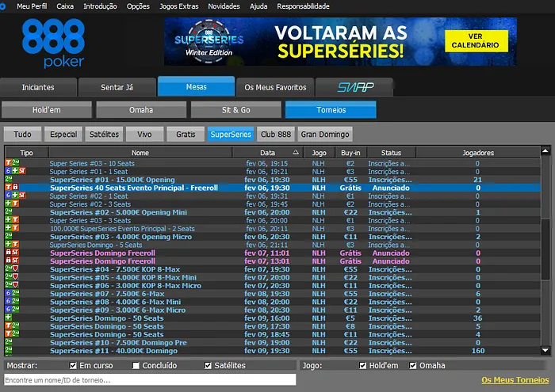Open the Responsabilidade menu
Screen dimensions: 555x392
coord(303,6)
